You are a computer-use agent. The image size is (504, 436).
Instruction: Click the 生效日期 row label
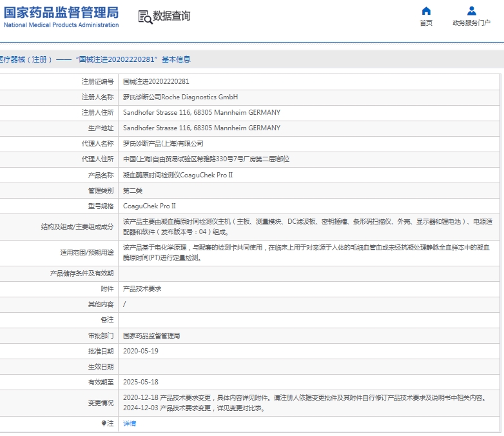coord(101,366)
